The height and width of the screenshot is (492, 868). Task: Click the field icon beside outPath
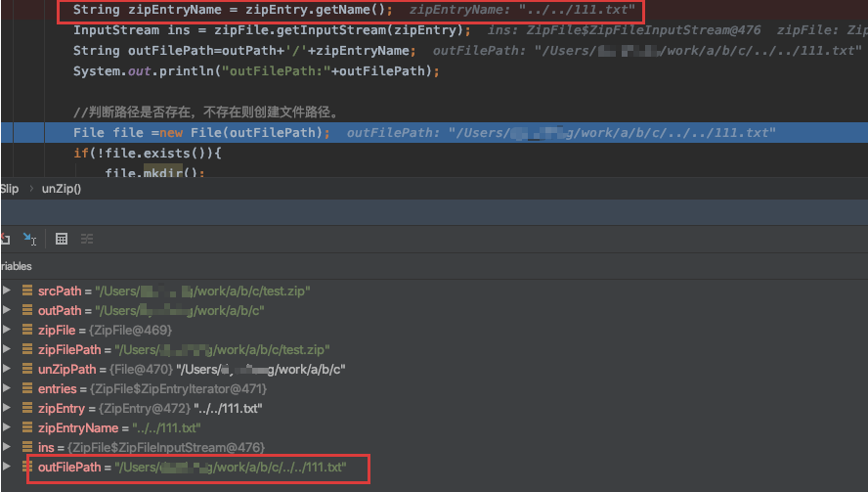tap(27, 310)
